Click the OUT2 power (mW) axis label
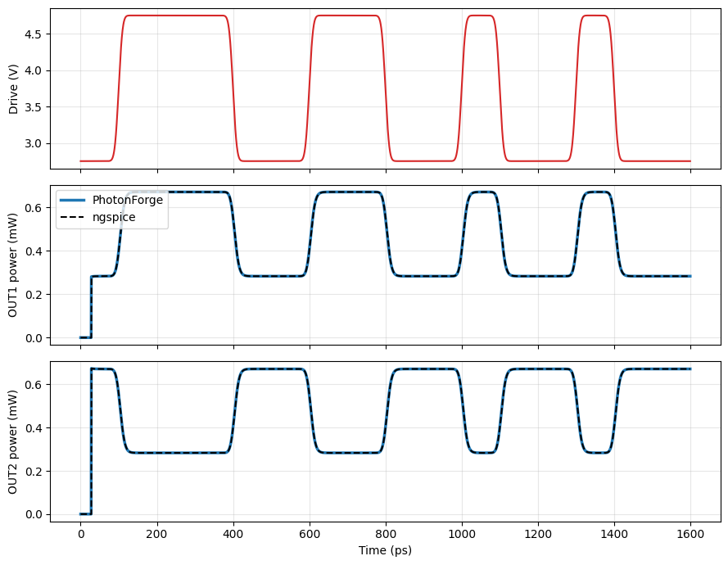The width and height of the screenshot is (728, 565). click(x=13, y=442)
